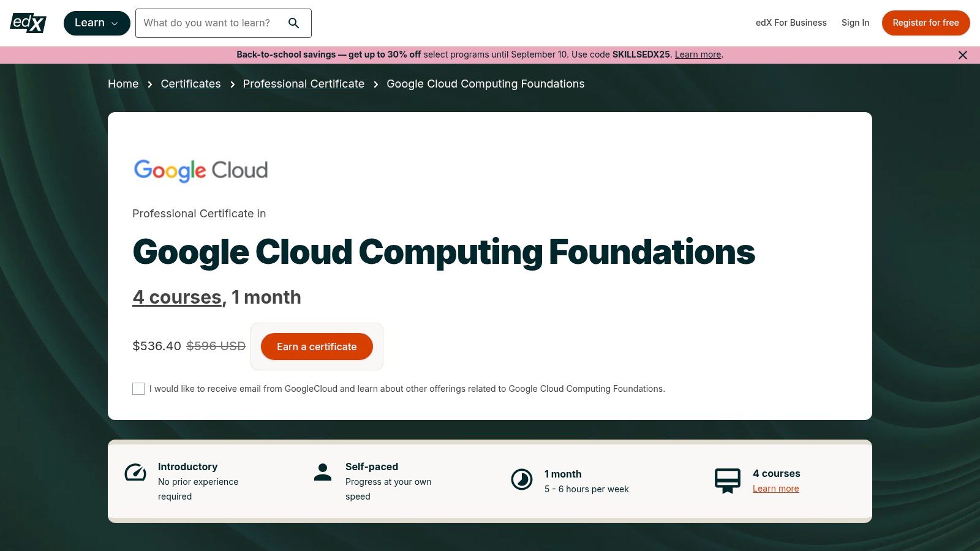The image size is (980, 551).
Task: Check the receive email from GoogleCloud checkbox
Action: [138, 389]
